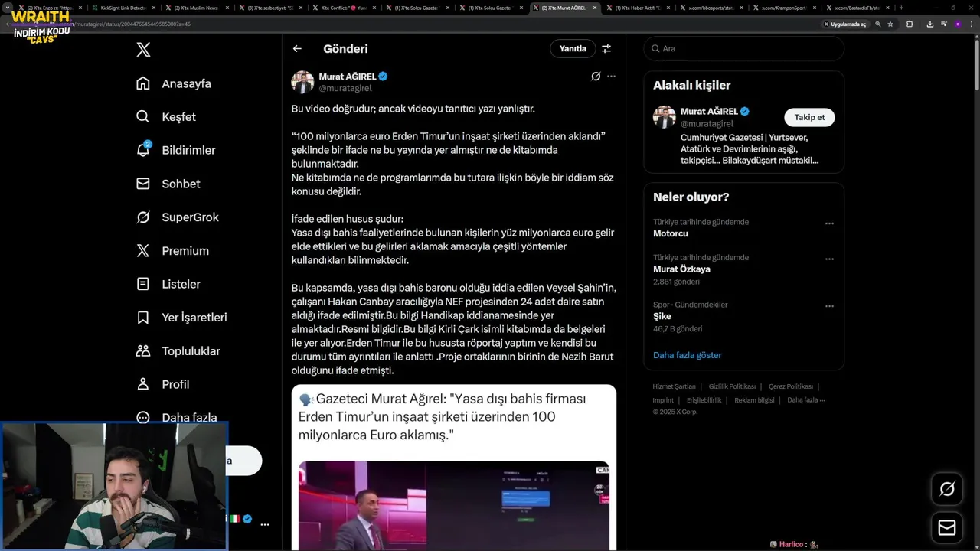This screenshot has width=980, height=551.
Task: Open Imprint footer link
Action: (663, 400)
